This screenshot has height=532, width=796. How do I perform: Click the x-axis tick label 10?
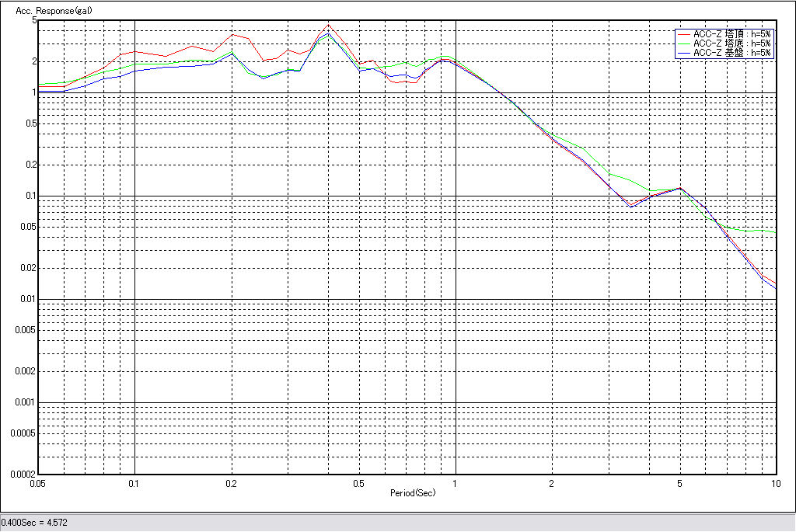point(775,483)
